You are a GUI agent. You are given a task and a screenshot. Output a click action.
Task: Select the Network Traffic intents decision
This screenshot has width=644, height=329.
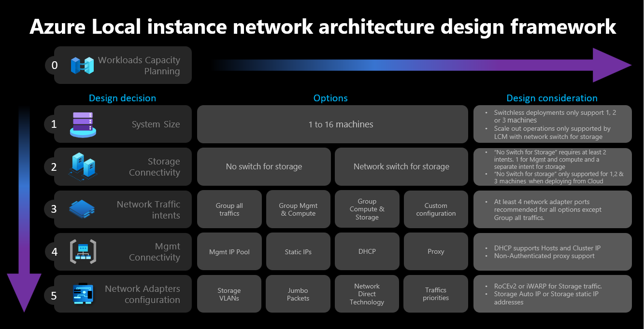pyautogui.click(x=123, y=209)
